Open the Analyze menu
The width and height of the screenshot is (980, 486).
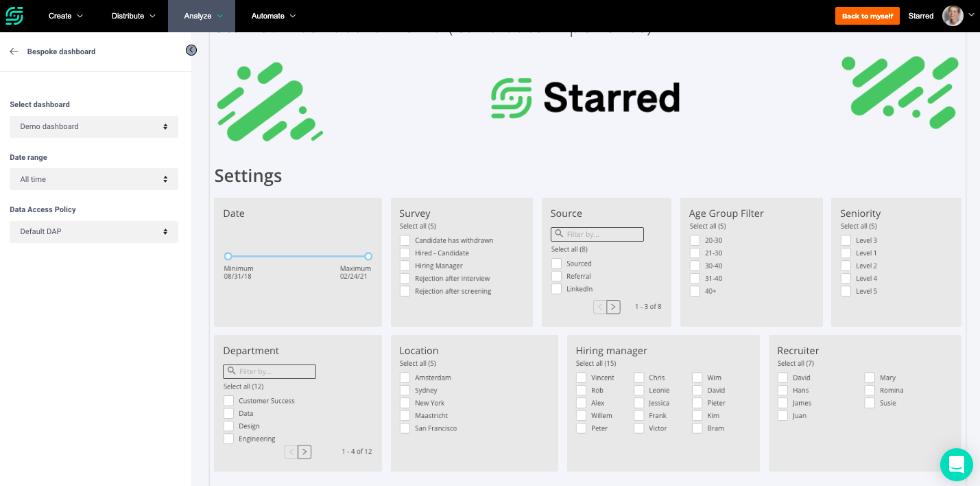point(202,16)
